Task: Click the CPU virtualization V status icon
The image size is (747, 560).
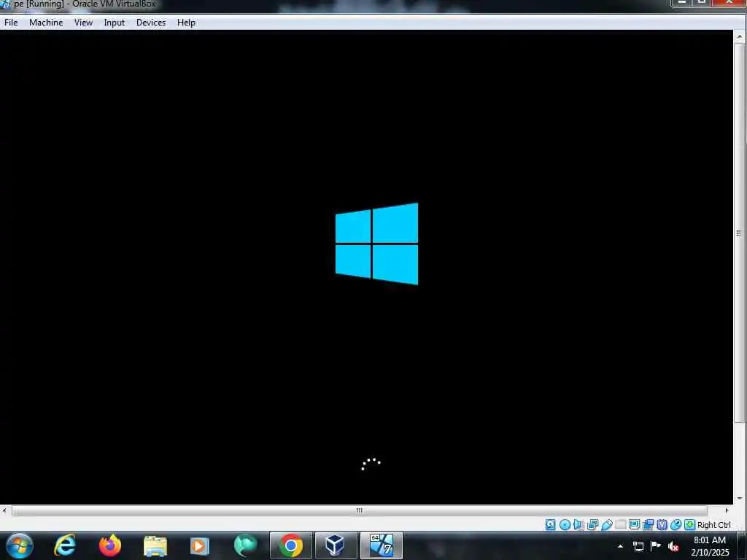Action: (x=662, y=525)
